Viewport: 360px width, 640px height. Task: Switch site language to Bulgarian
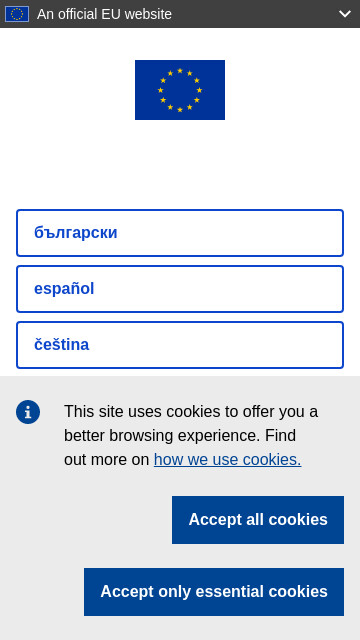tap(180, 233)
